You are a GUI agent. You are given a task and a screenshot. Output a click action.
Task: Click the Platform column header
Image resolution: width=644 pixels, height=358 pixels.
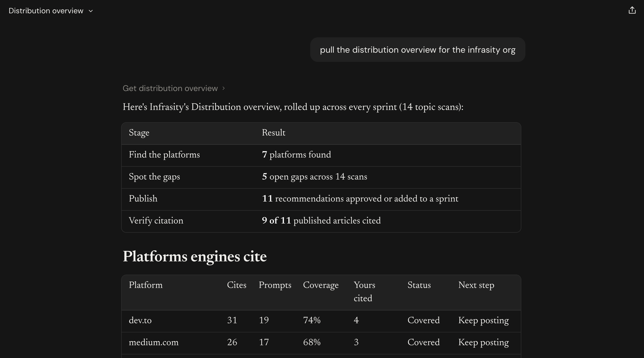tap(146, 285)
